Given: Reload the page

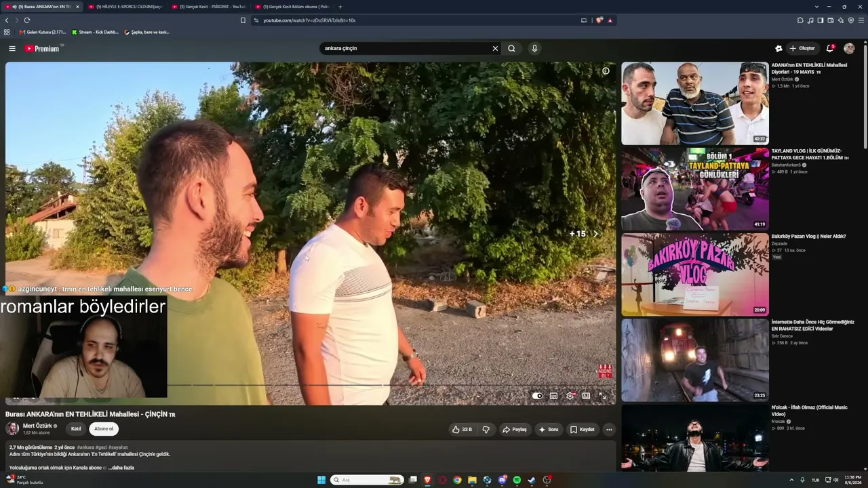Looking at the screenshot, I should point(27,20).
